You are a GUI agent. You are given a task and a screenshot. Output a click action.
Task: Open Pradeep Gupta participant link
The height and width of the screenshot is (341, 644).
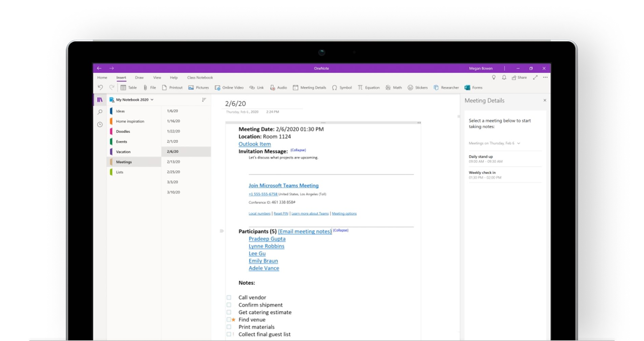point(267,239)
